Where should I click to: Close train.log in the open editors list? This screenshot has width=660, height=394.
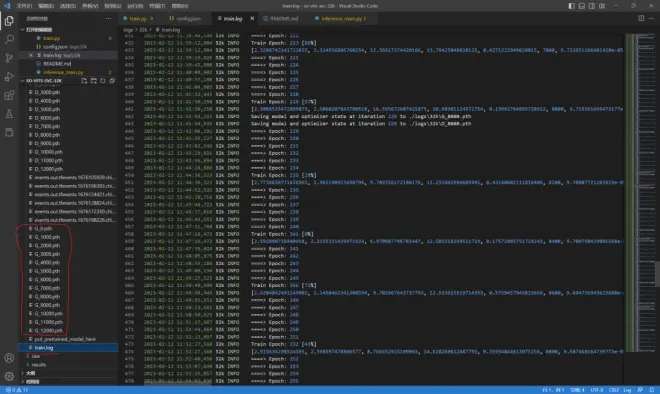(31, 55)
